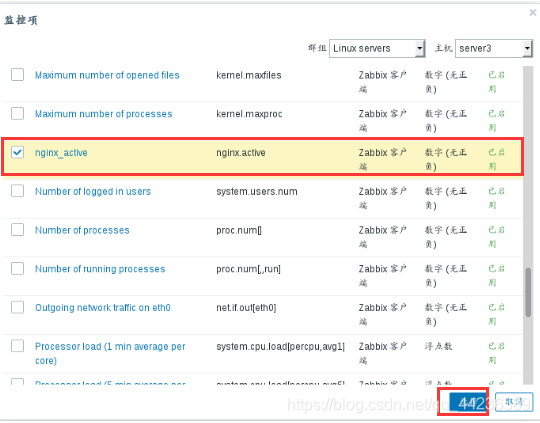Screen dimensions: 540x423
Task: Click the vertical scrollbar thumb of the list
Action: point(528,292)
